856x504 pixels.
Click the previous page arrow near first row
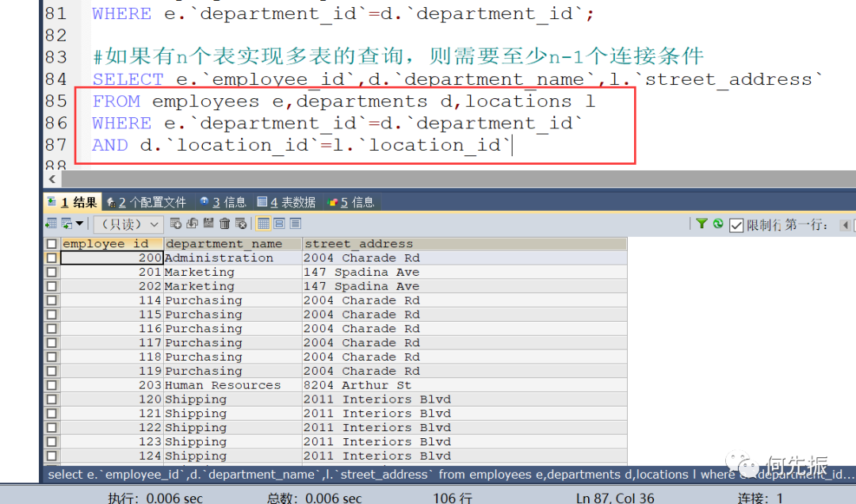845,224
